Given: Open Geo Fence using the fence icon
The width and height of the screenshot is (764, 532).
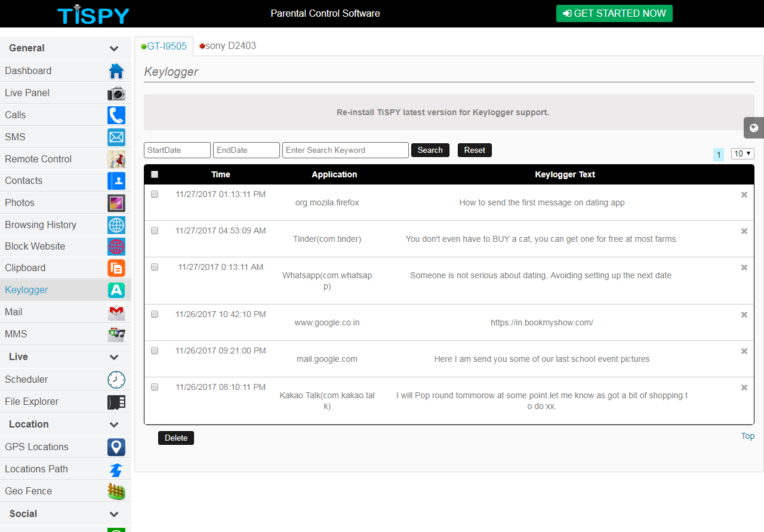Looking at the screenshot, I should [x=116, y=491].
